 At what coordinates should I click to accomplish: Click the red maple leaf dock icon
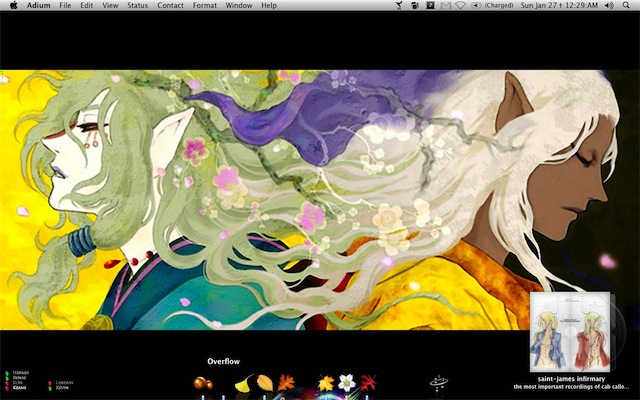tap(368, 383)
